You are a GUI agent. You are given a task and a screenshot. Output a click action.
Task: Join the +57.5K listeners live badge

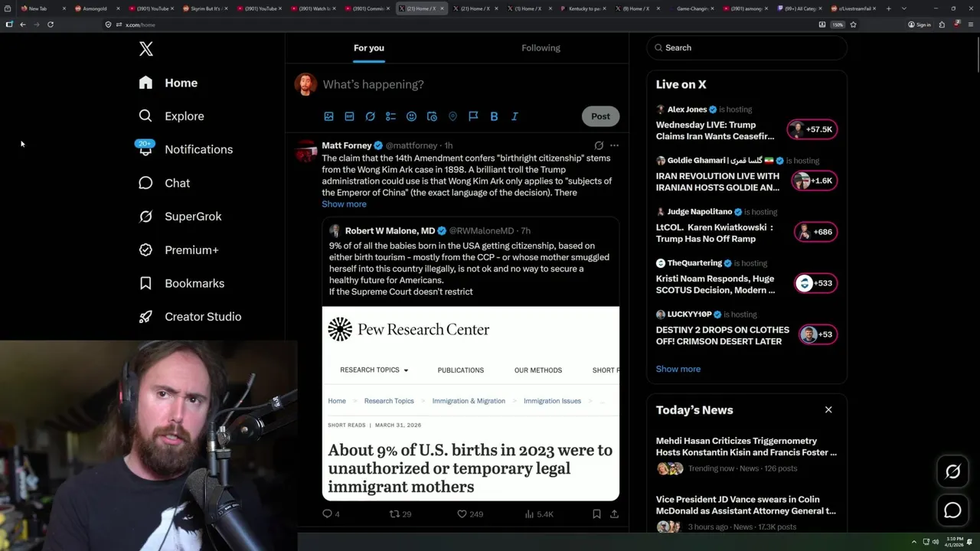(x=812, y=129)
